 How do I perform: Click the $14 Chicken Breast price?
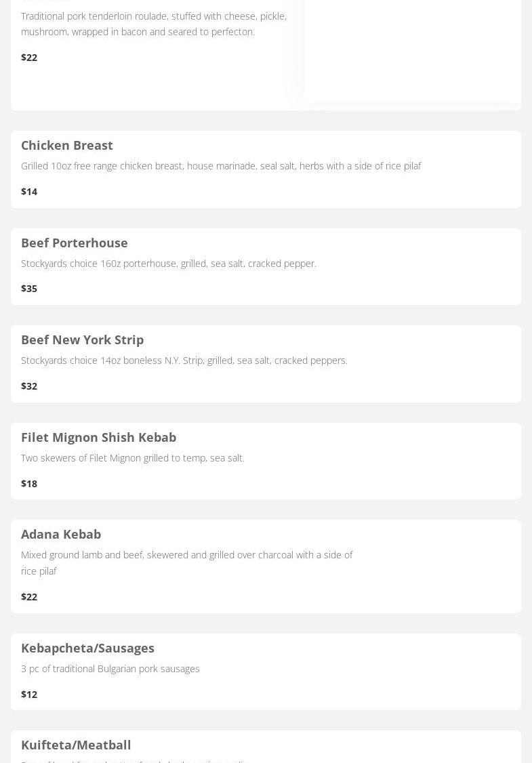[x=29, y=191]
